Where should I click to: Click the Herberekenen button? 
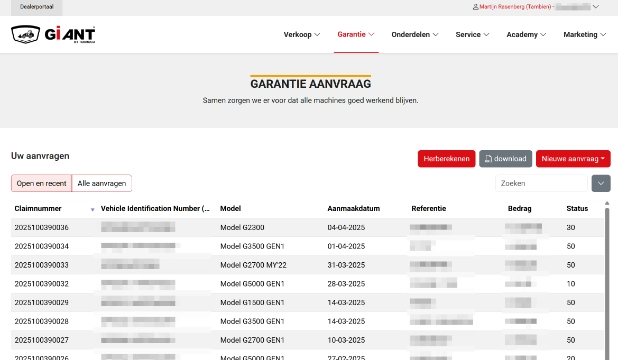point(447,159)
